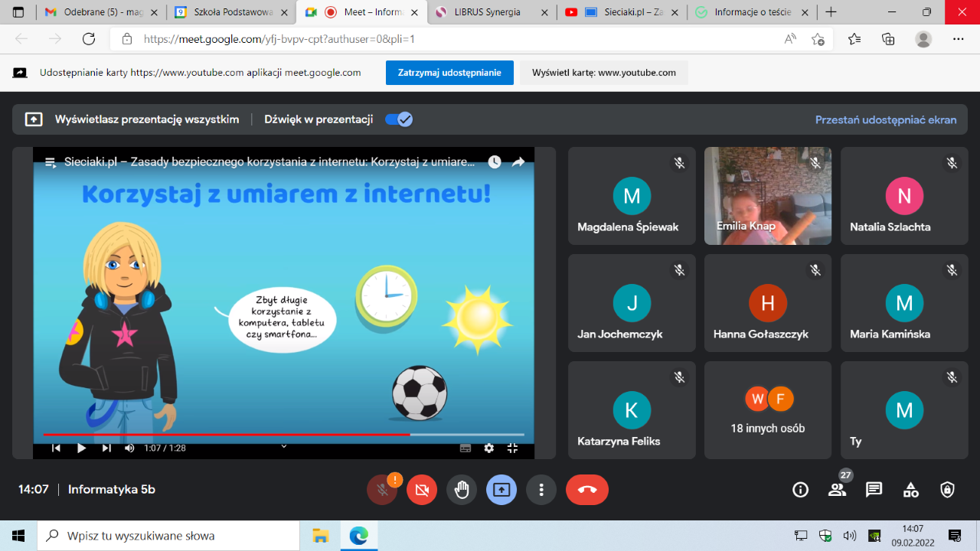
Task: Open host controls shield icon
Action: coord(947,490)
